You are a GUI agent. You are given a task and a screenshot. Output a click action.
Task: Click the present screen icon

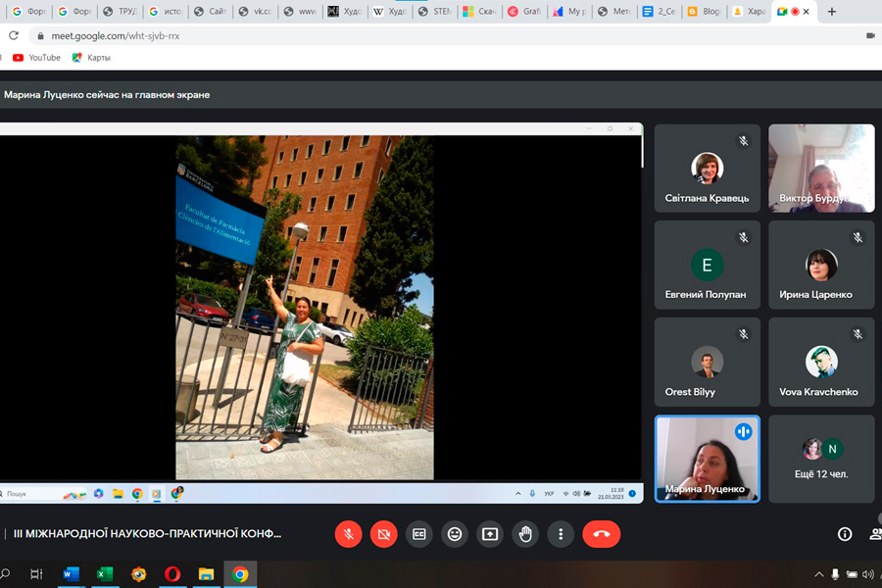490,534
